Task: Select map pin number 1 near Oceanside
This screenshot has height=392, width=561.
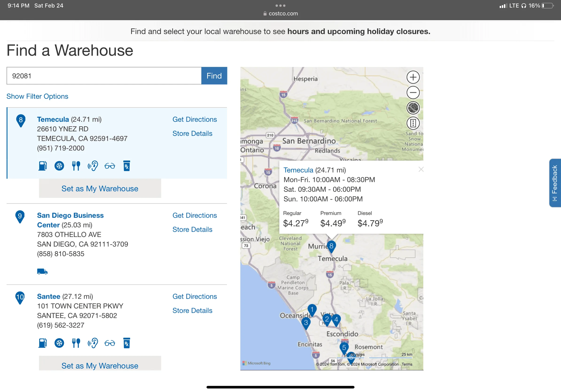Action: point(312,310)
